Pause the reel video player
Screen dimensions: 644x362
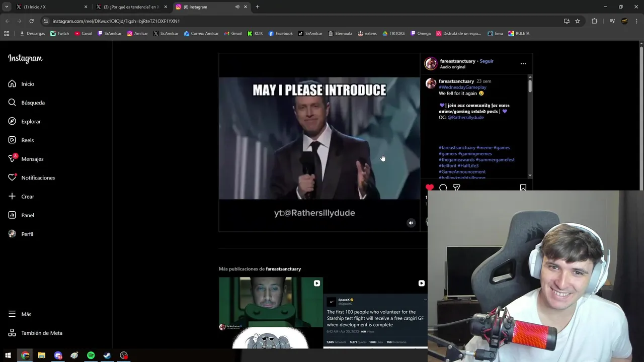click(x=319, y=142)
